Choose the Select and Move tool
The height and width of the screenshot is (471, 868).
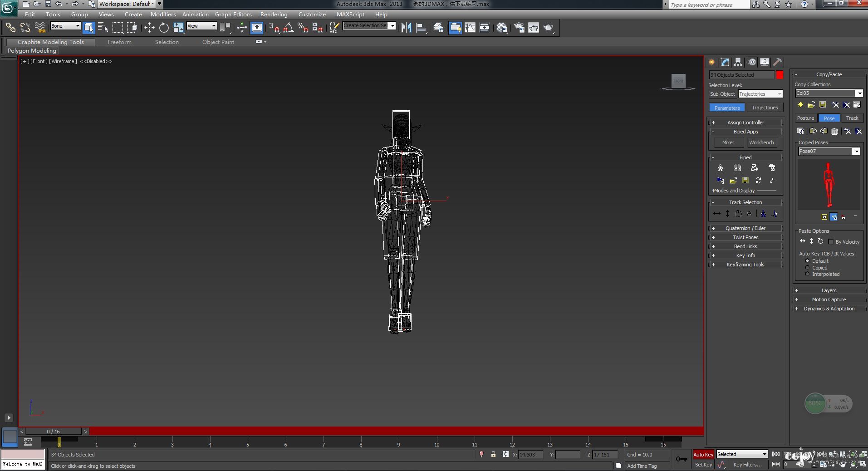(149, 28)
